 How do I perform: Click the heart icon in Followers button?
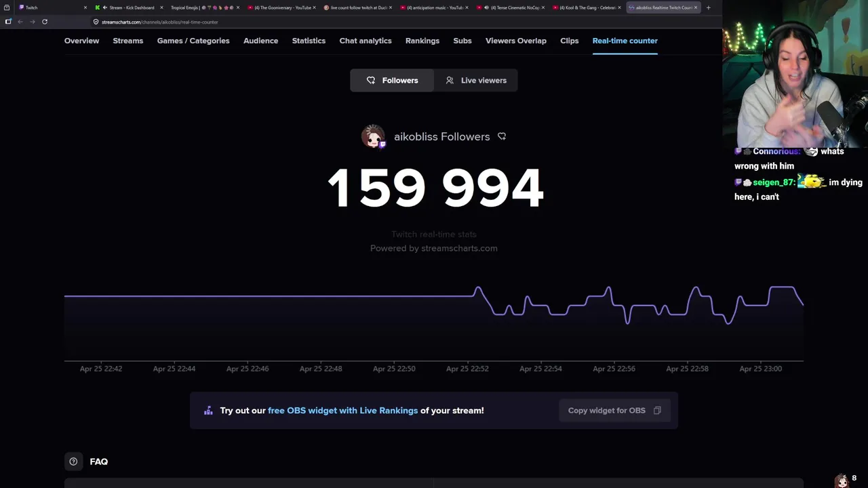371,80
